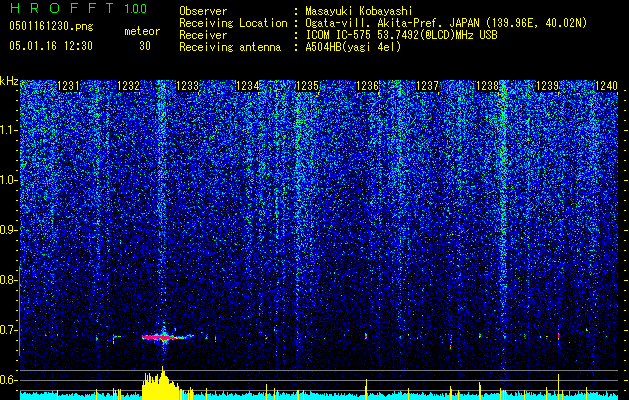Click the 1234 time marker
Screen dimensions: 629x400
click(x=248, y=86)
